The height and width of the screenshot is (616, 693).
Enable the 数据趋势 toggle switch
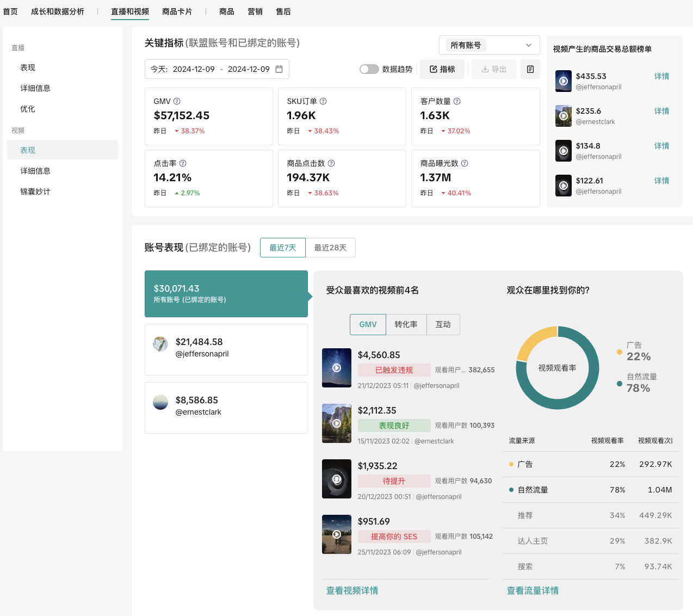[369, 69]
